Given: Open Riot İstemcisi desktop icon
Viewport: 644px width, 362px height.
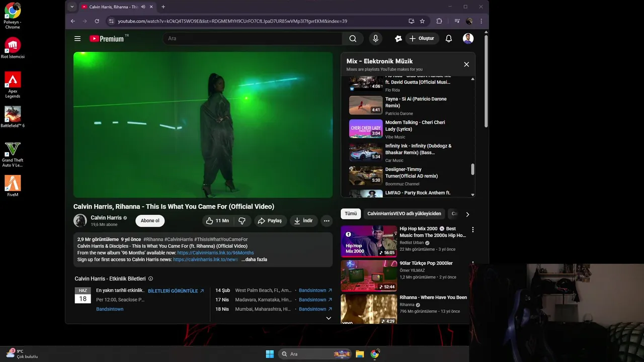Looking at the screenshot, I should (x=13, y=48).
